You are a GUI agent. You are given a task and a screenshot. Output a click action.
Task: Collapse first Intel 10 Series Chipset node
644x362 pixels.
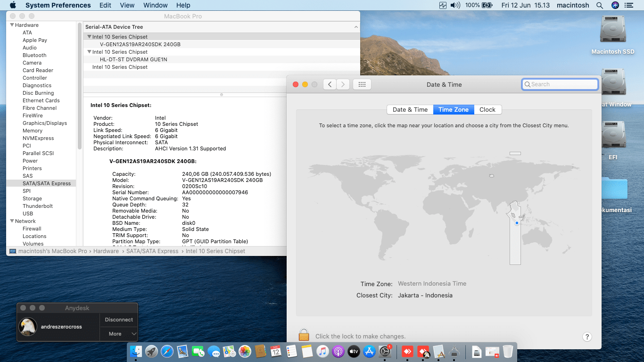pyautogui.click(x=89, y=37)
